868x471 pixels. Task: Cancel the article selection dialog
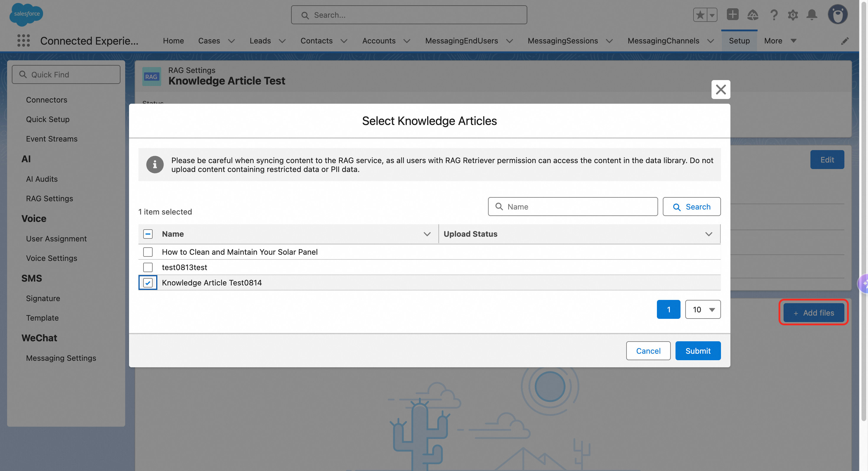point(648,351)
